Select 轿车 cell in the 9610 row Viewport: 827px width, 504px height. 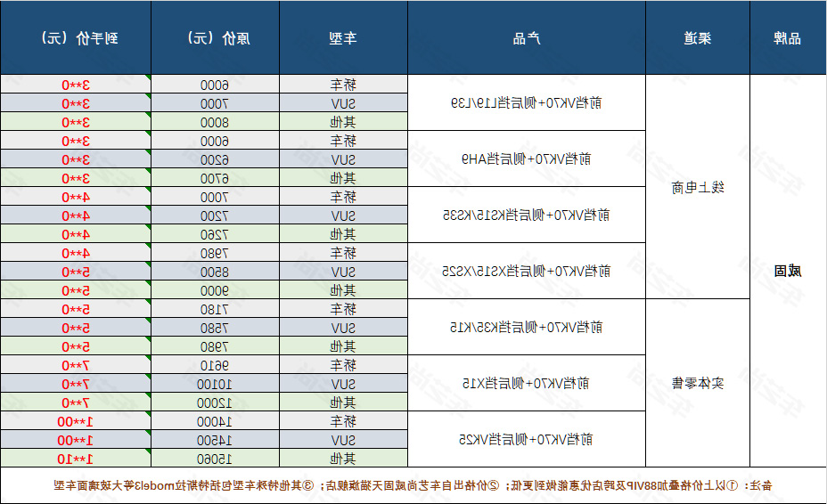click(x=343, y=365)
